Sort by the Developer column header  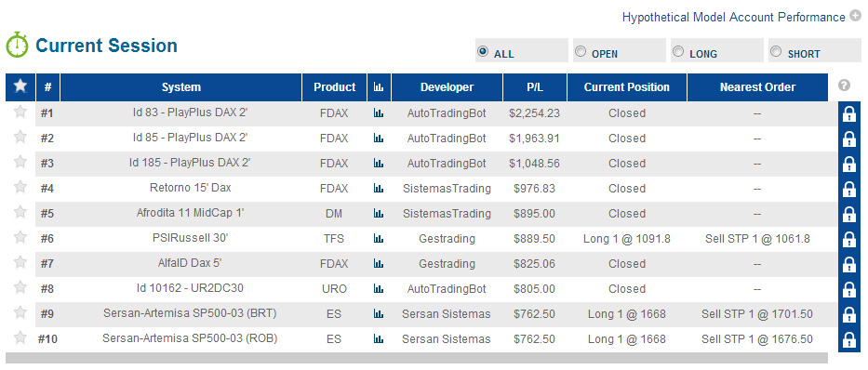(447, 86)
